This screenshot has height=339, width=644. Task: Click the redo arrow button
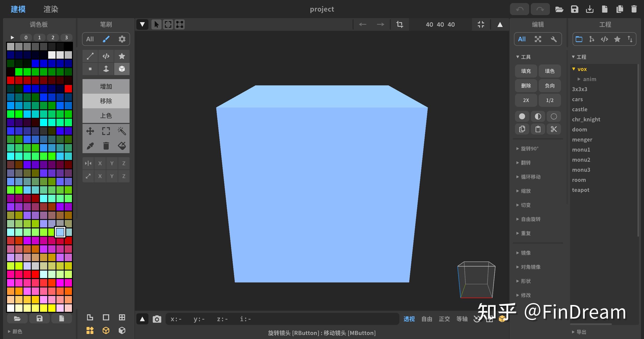540,9
